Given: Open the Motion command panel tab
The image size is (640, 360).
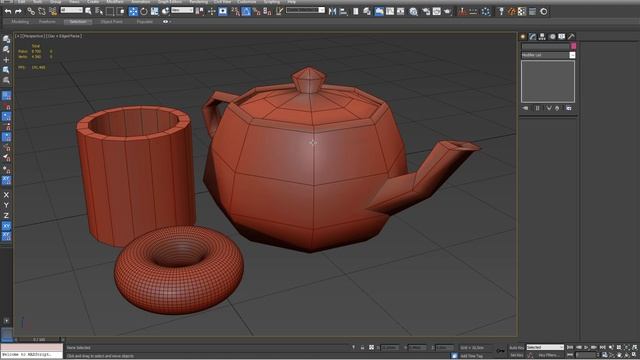Looking at the screenshot, I should 552,37.
